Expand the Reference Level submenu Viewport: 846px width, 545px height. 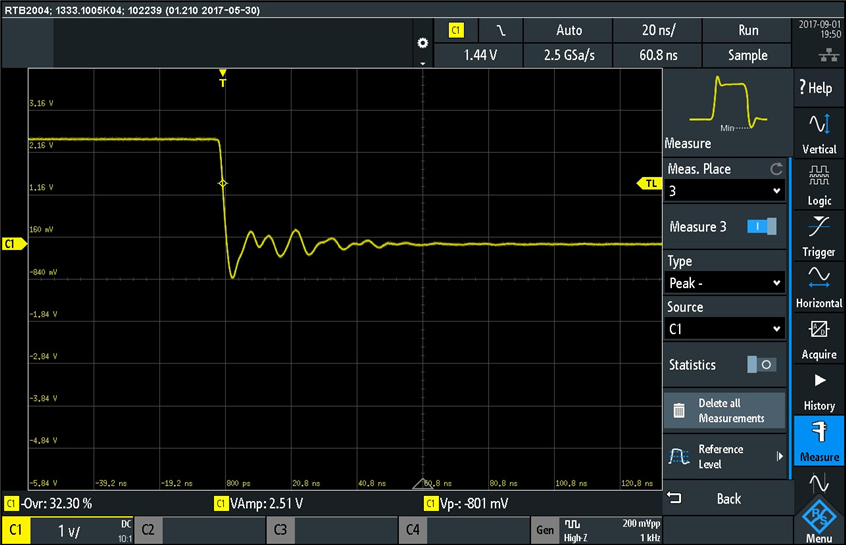pos(724,457)
